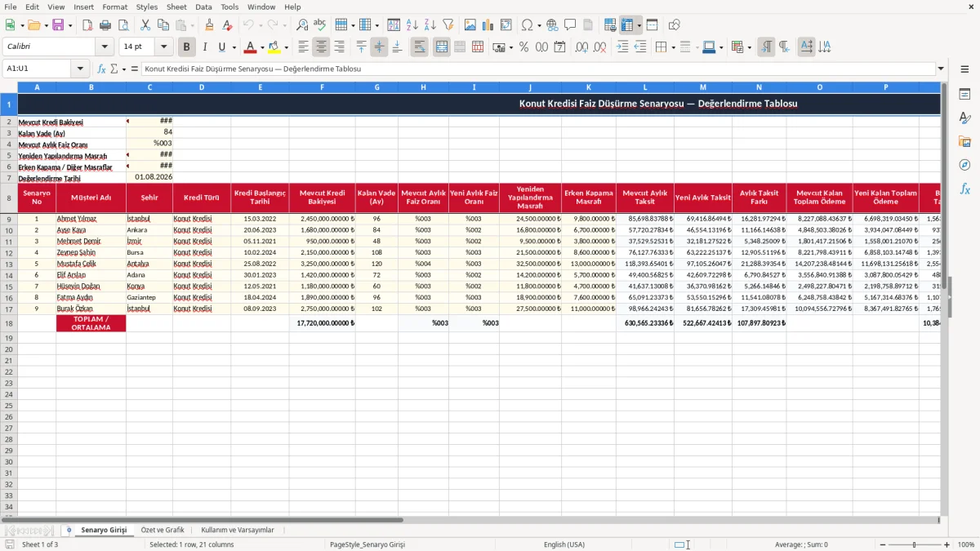Align cell content to top

tap(362, 47)
